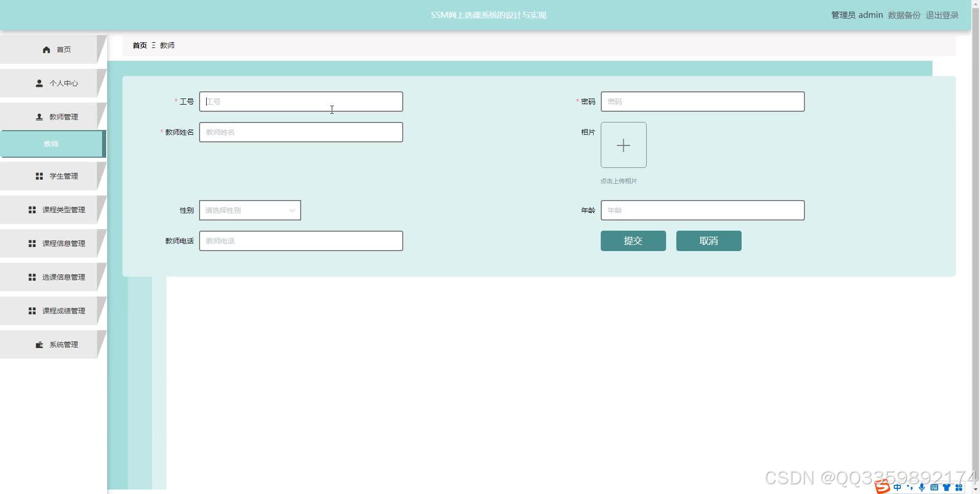Open the soft keyboard icon in the IME bar
Screen dimensions: 980x494
(x=934, y=487)
